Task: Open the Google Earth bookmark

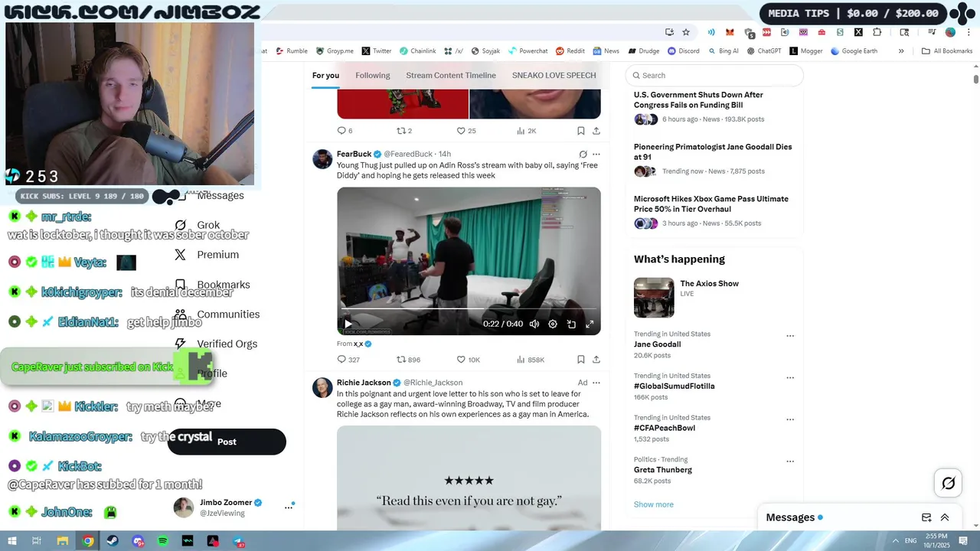Action: point(854,51)
